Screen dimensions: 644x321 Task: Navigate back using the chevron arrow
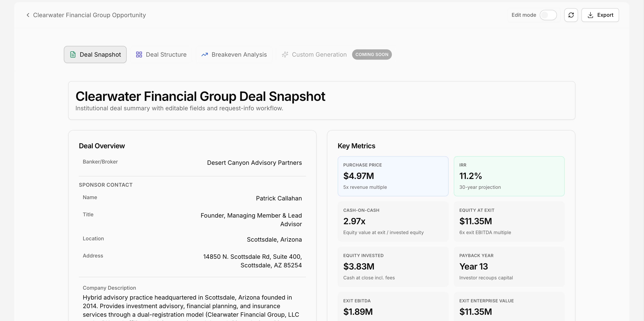click(28, 15)
